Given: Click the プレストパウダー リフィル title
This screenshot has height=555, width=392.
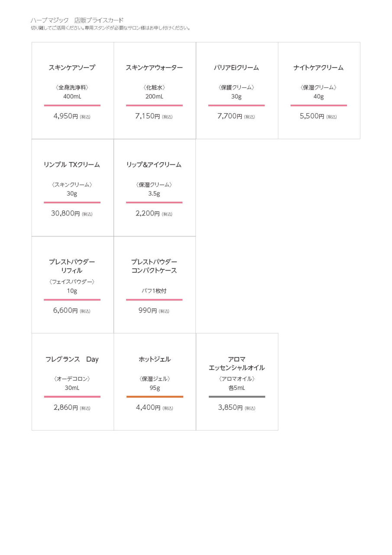Looking at the screenshot, I should (x=72, y=266).
